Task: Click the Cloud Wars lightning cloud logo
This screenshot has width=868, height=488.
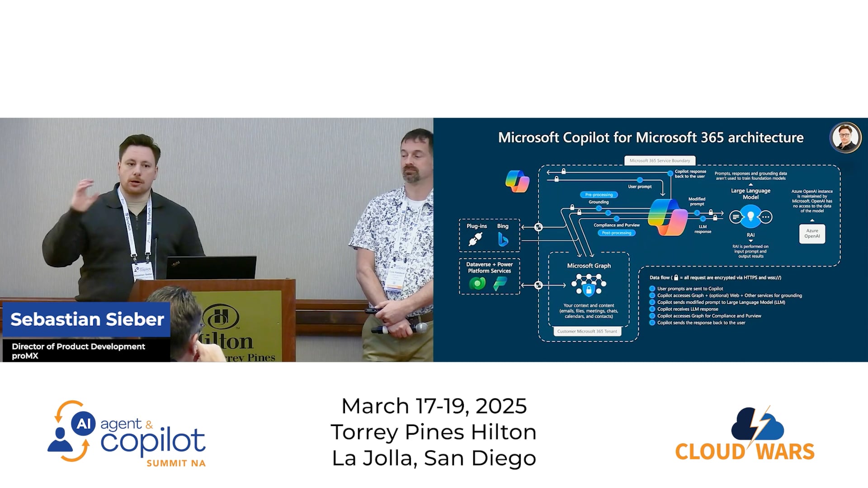Action: point(745,433)
